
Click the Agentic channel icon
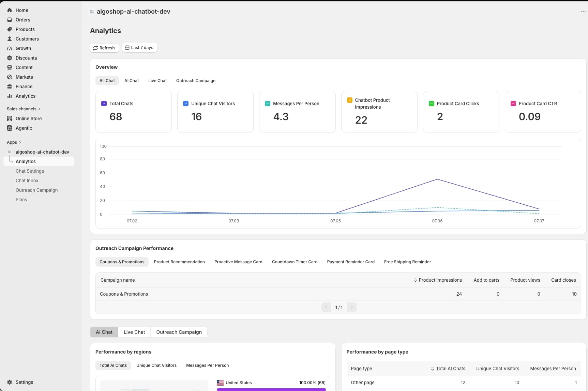[x=10, y=128]
